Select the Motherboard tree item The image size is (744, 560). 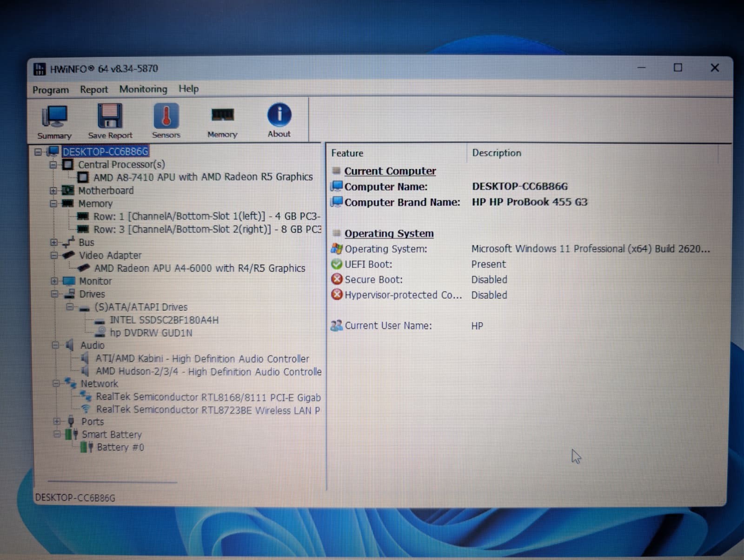[x=106, y=191]
